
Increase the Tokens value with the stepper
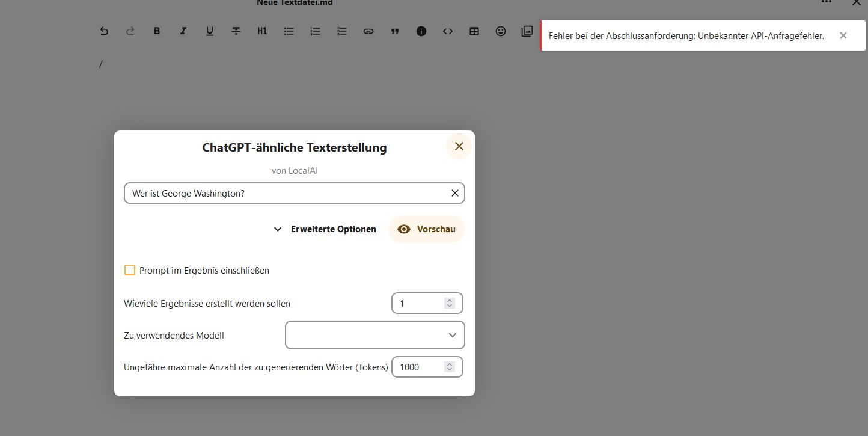click(450, 363)
